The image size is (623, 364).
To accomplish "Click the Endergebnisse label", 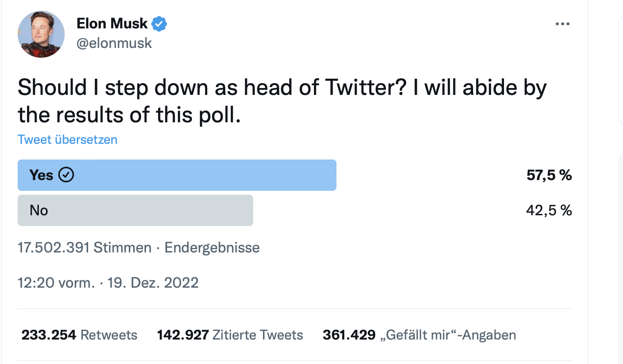I will point(212,248).
